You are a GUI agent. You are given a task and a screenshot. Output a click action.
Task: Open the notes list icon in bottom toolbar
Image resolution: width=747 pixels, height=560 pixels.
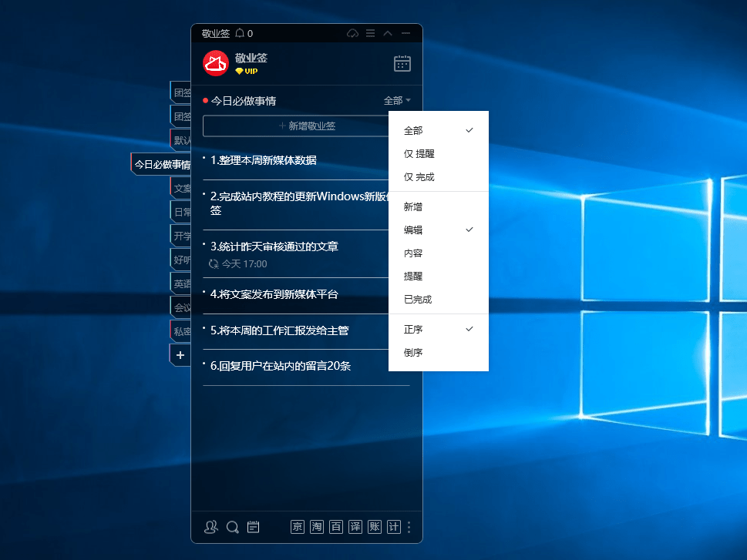coord(253,527)
